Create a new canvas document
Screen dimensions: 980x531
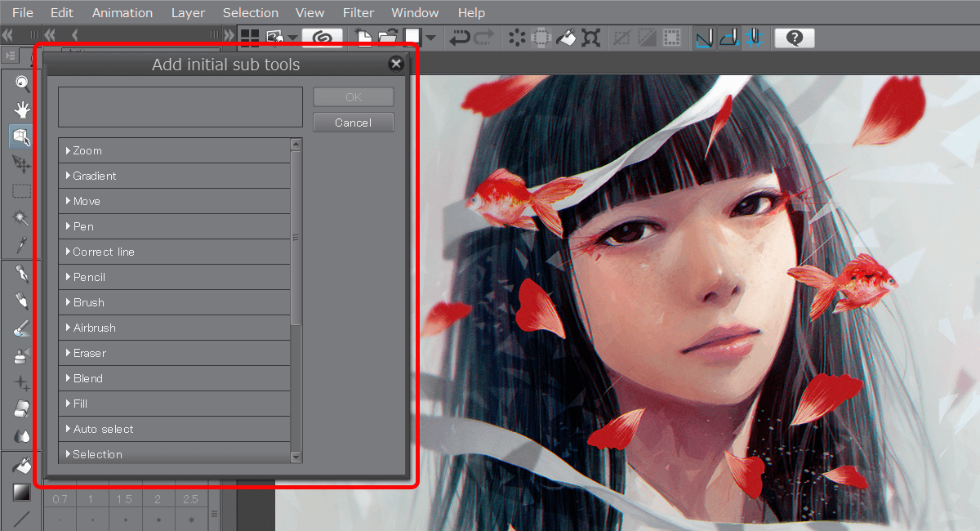pyautogui.click(x=364, y=38)
